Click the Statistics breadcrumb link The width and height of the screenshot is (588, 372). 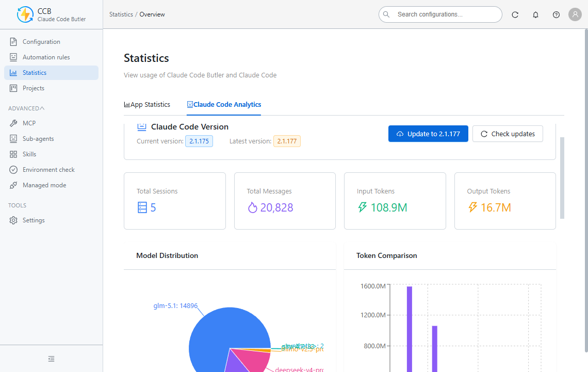[x=121, y=14]
